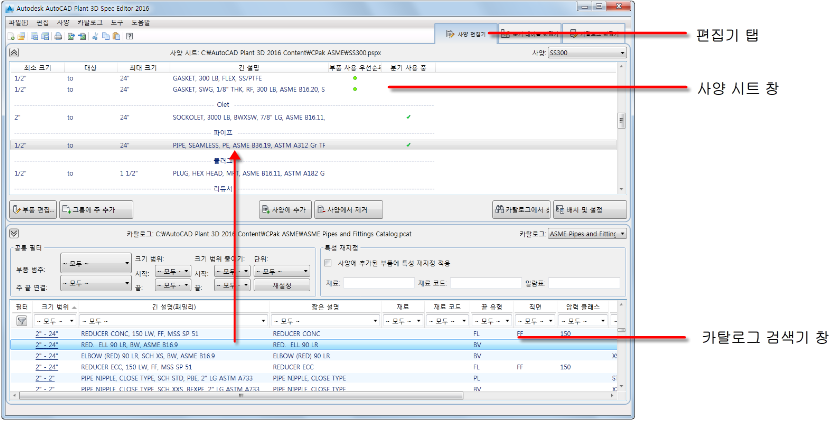Screen dimensions: 832x421
Task: Click the 그룹에 추가 button
Action: tap(96, 210)
